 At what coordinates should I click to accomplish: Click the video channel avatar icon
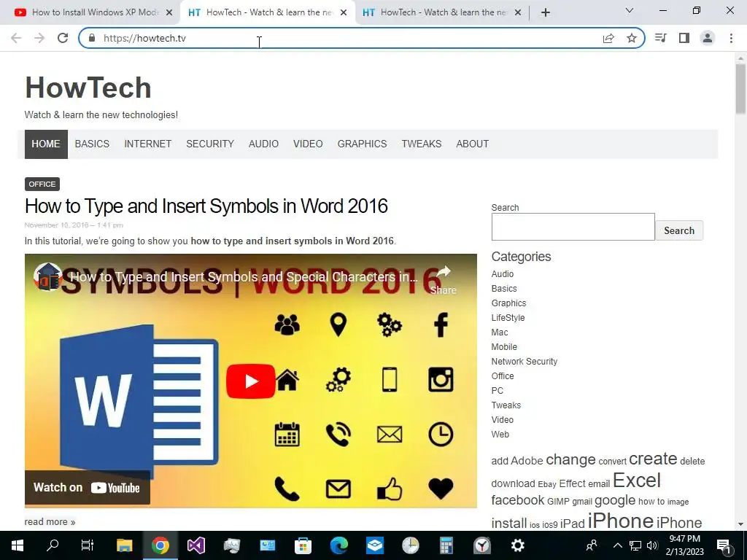tap(48, 276)
